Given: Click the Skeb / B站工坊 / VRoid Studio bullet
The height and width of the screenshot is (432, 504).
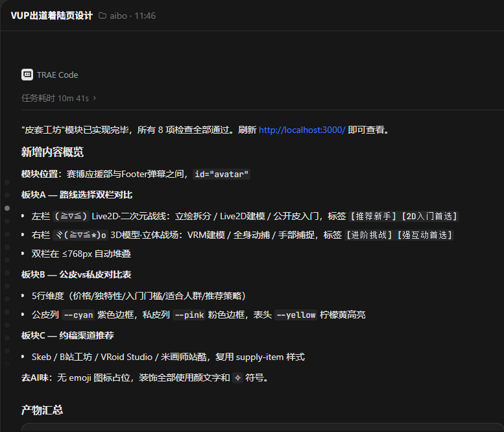Looking at the screenshot, I should 168,357.
